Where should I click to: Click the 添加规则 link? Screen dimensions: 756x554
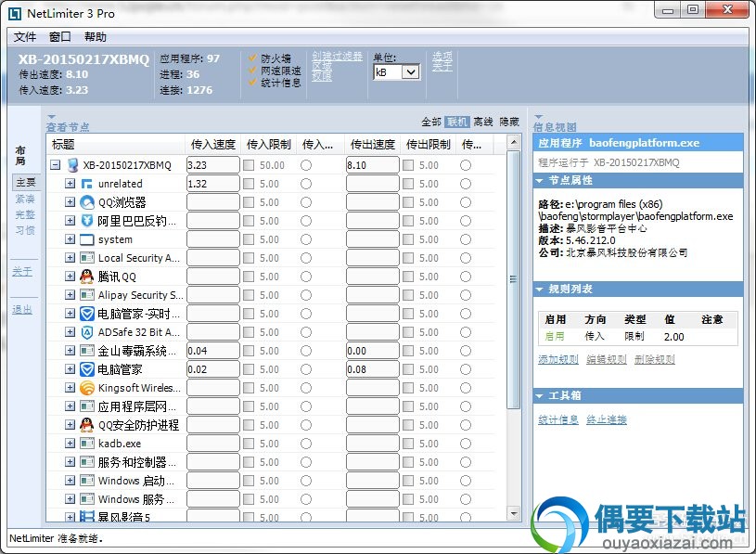[x=557, y=359]
